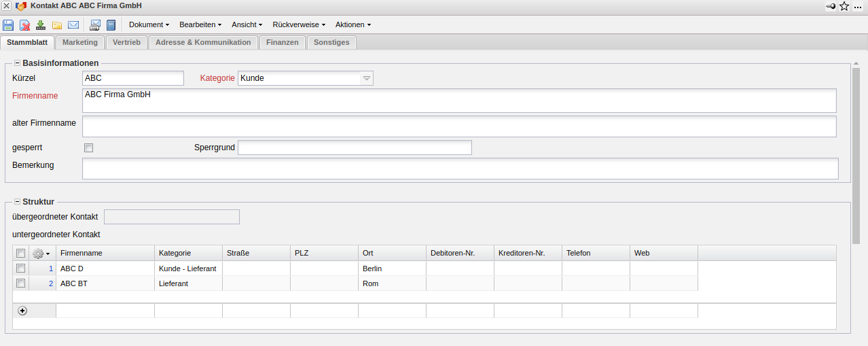Pin the window using the pin icon
Viewport: 868px width, 346px height.
click(831, 6)
